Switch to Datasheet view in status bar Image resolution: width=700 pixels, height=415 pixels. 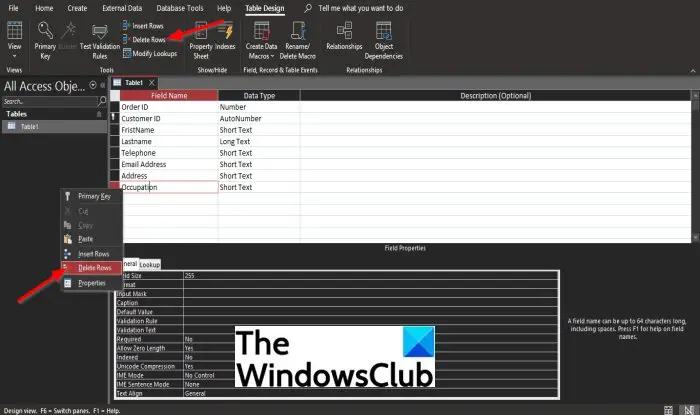tap(668, 410)
